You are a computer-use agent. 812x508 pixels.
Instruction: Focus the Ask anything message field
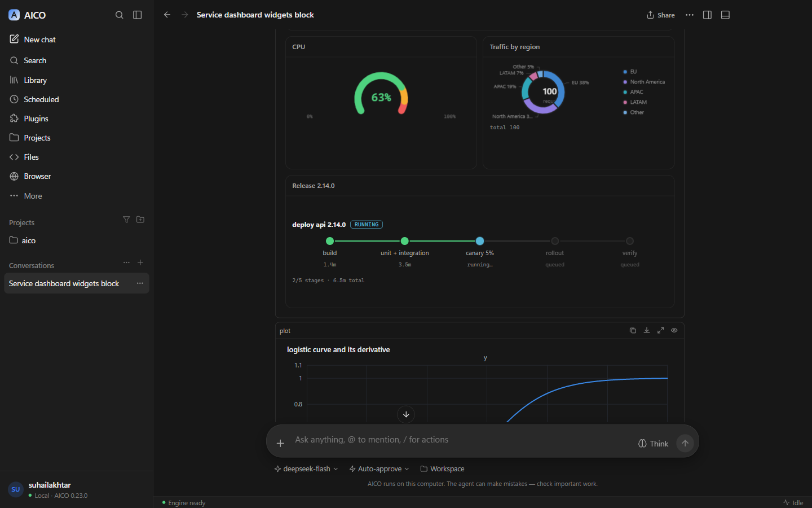click(x=462, y=440)
